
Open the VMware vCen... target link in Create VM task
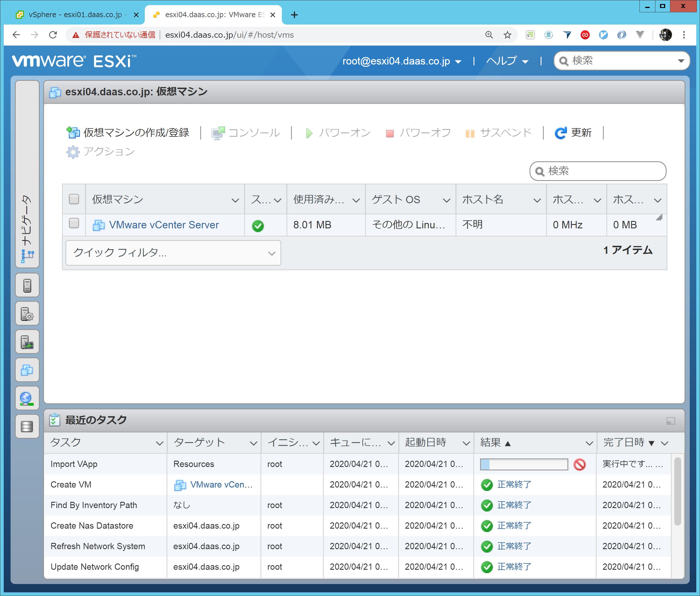point(221,485)
